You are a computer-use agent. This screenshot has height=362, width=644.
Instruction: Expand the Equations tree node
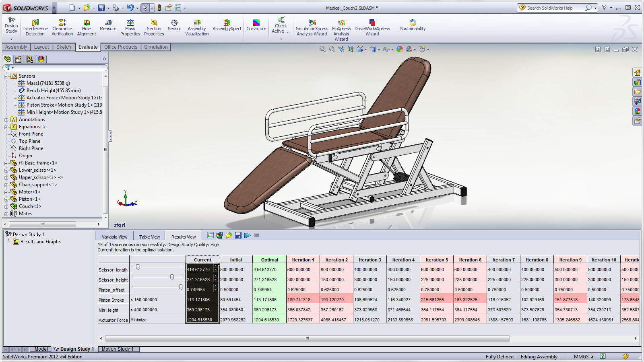pyautogui.click(x=6, y=127)
